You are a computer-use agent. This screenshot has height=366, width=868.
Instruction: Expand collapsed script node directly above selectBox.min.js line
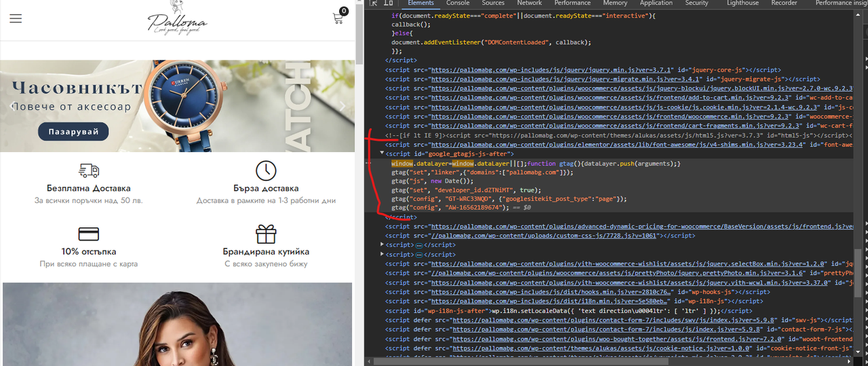(x=381, y=255)
